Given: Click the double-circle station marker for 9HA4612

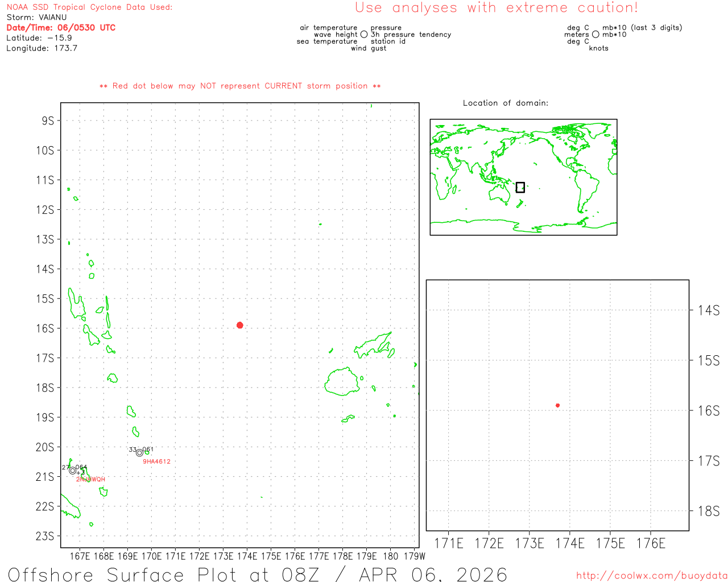Looking at the screenshot, I should click(139, 453).
